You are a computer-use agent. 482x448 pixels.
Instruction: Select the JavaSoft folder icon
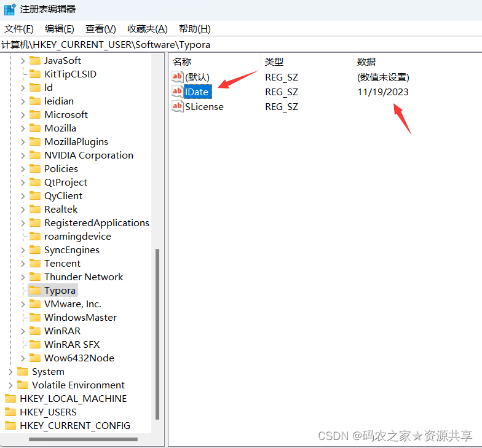tap(35, 60)
